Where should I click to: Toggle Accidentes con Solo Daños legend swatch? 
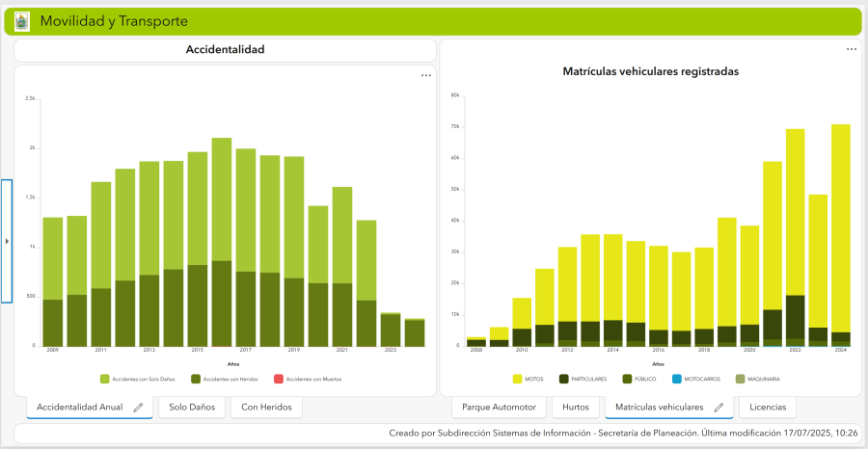click(x=104, y=380)
